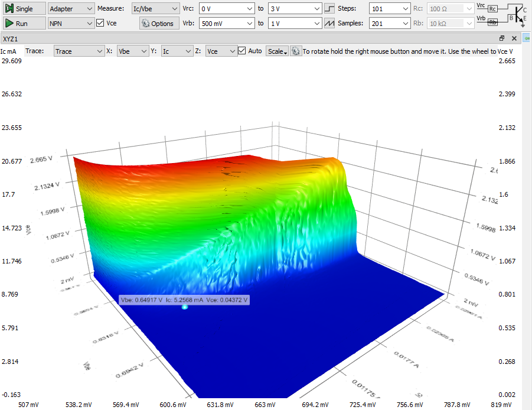
Task: Click the step waveform icon beside Steps
Action: [329, 8]
